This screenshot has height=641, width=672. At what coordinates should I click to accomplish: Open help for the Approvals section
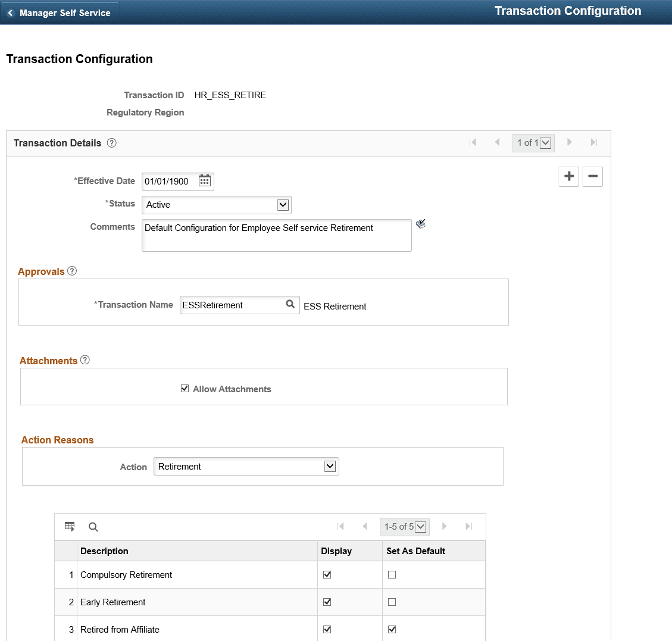click(72, 271)
